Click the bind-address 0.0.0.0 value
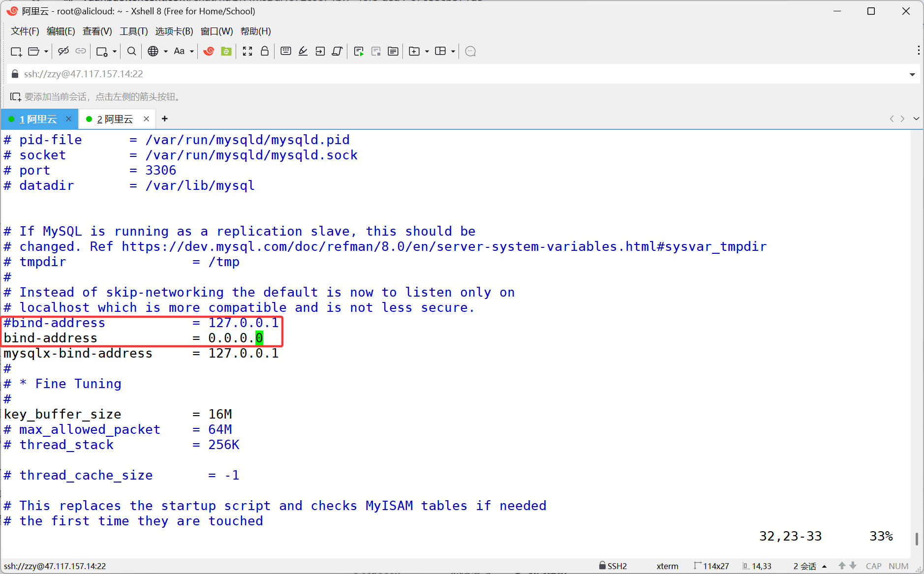The width and height of the screenshot is (924, 574). pos(236,338)
